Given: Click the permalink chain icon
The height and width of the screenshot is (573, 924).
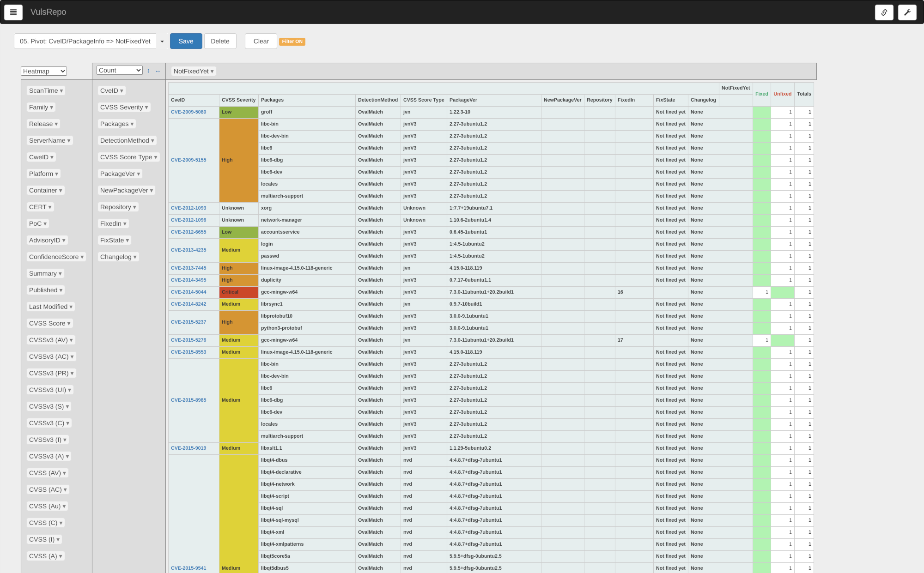Looking at the screenshot, I should click(x=884, y=12).
